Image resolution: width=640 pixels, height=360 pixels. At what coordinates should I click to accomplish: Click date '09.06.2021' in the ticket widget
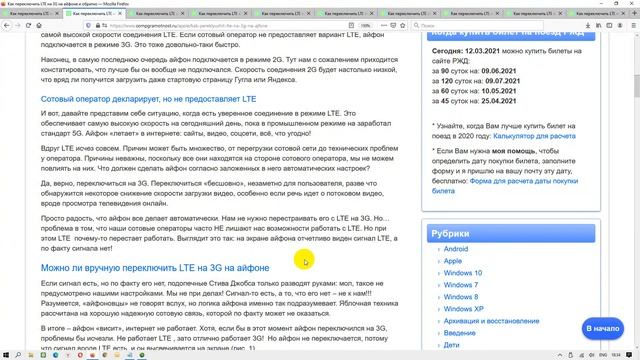[499, 71]
